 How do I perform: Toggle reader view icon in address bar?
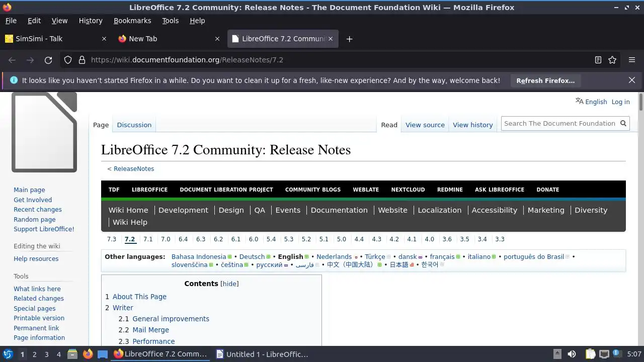pos(598,60)
